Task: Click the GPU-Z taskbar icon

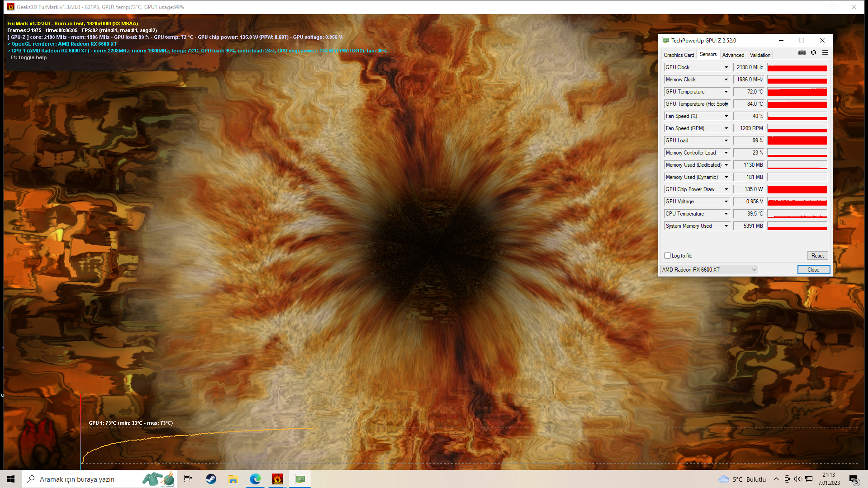Action: point(300,479)
